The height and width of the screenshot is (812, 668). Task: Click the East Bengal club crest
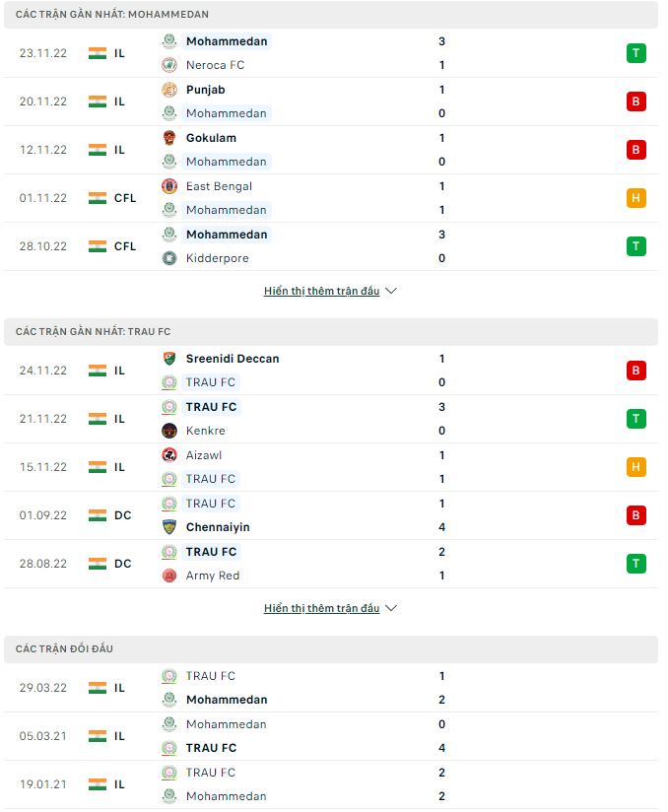(x=169, y=186)
